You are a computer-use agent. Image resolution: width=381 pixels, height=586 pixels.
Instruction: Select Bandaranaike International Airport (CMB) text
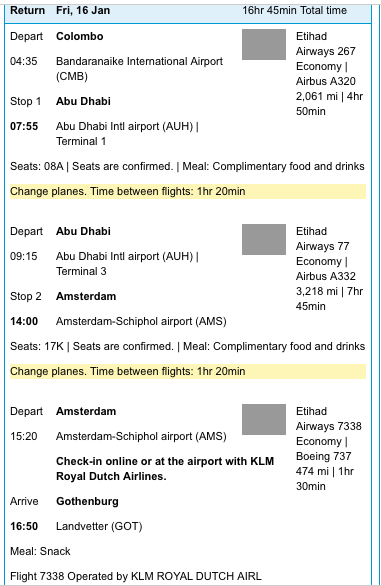(139, 69)
